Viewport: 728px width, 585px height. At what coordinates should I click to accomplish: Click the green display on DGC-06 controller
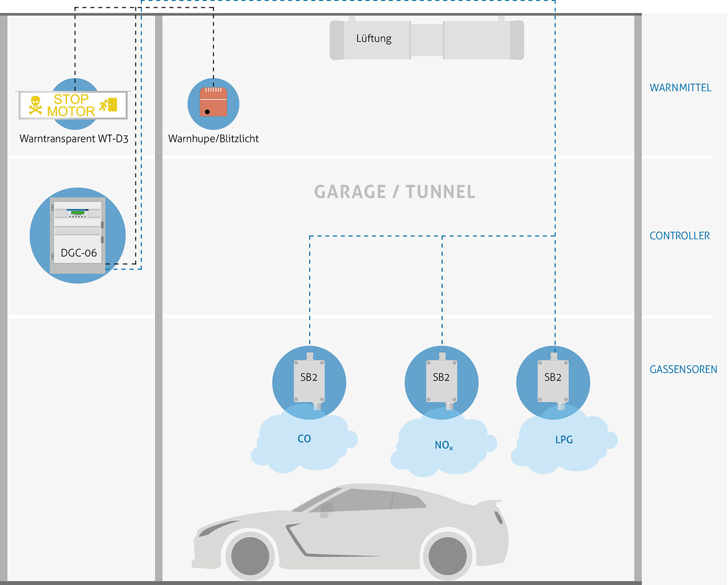[78, 213]
